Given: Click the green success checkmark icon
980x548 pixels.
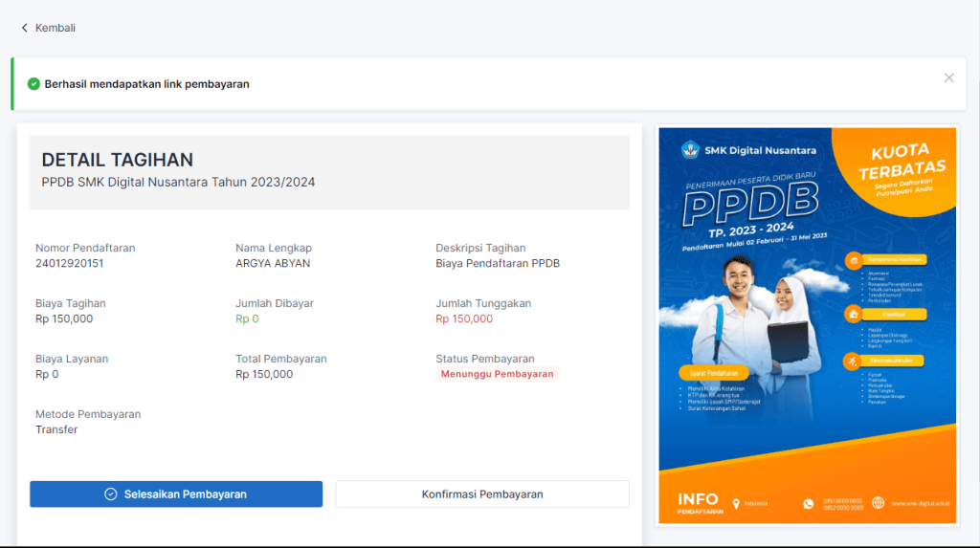Looking at the screenshot, I should point(33,84).
